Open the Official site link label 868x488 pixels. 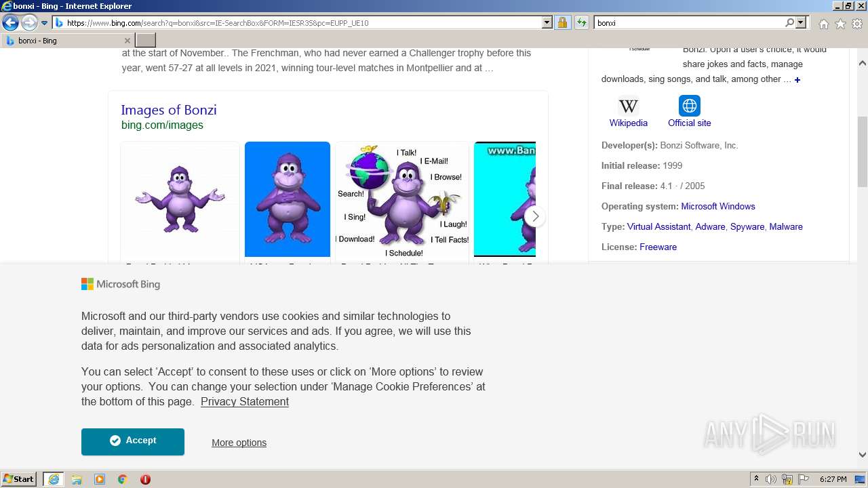tap(690, 123)
